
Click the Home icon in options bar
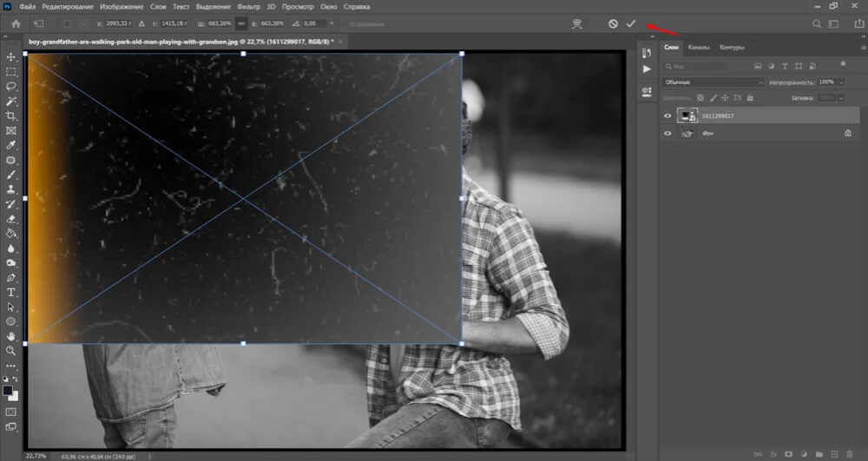coord(15,24)
